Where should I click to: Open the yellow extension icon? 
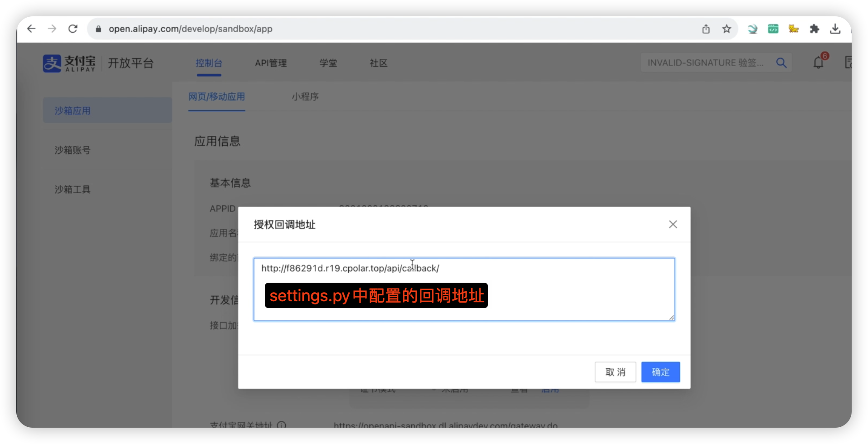tap(794, 29)
